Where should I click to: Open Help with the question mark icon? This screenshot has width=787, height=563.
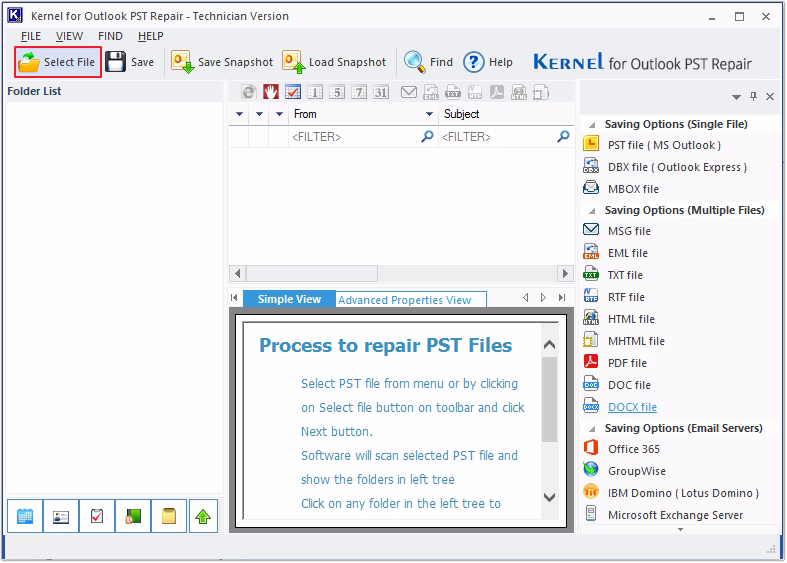click(473, 62)
